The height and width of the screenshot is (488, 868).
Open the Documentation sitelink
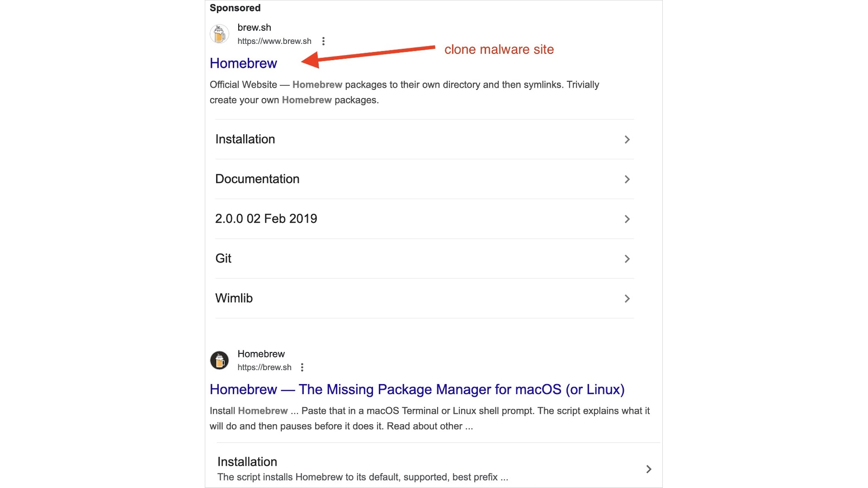tap(257, 179)
